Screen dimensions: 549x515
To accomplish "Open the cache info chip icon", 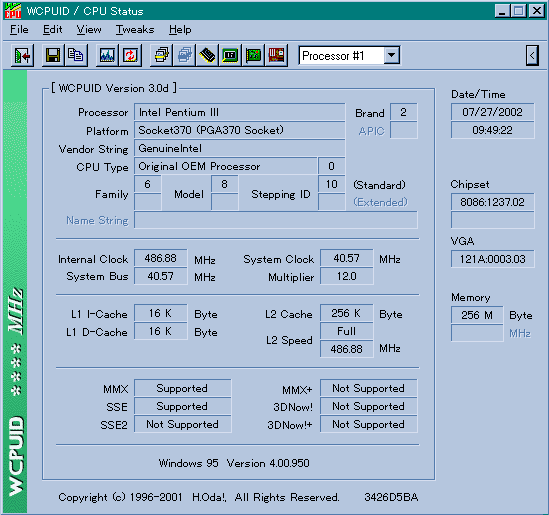I will tap(207, 55).
